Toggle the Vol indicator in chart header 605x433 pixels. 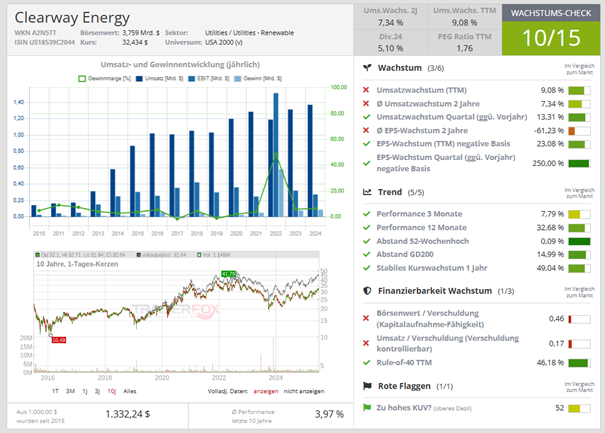[x=213, y=255]
